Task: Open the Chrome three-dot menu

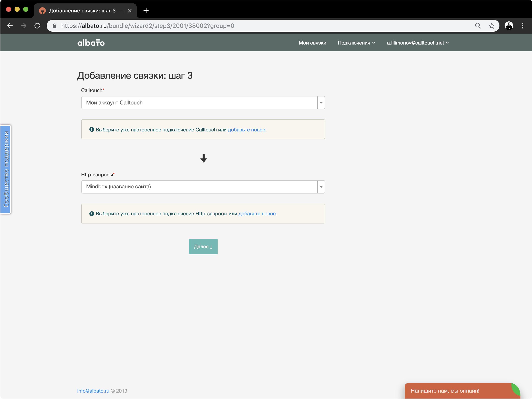Action: tap(522, 26)
